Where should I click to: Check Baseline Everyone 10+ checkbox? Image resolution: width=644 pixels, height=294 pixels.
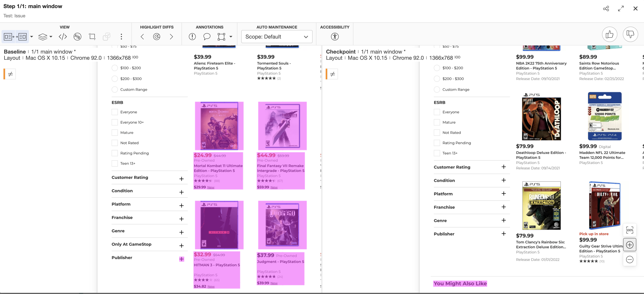115,122
